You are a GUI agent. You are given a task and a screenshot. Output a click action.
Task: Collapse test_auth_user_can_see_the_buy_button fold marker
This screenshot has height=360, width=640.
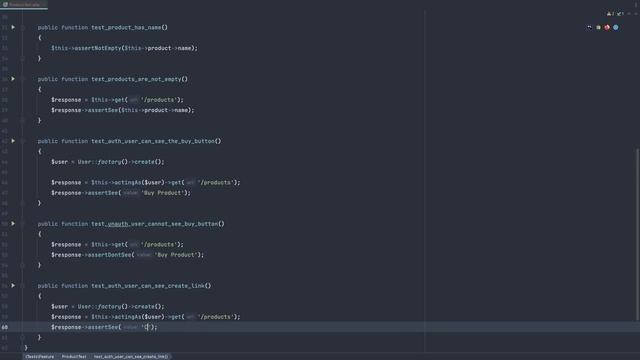coord(23,141)
